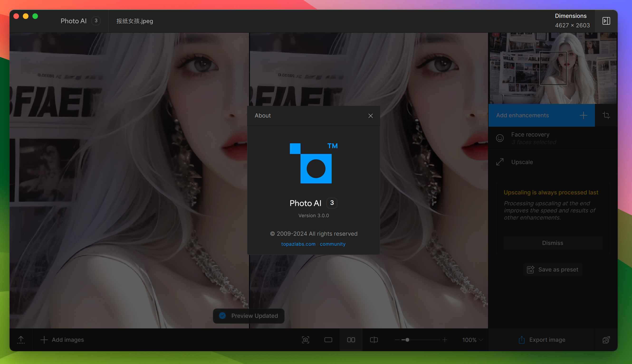The image size is (632, 364).
Task: Click the plus icon in Add enhancements
Action: [x=583, y=115]
